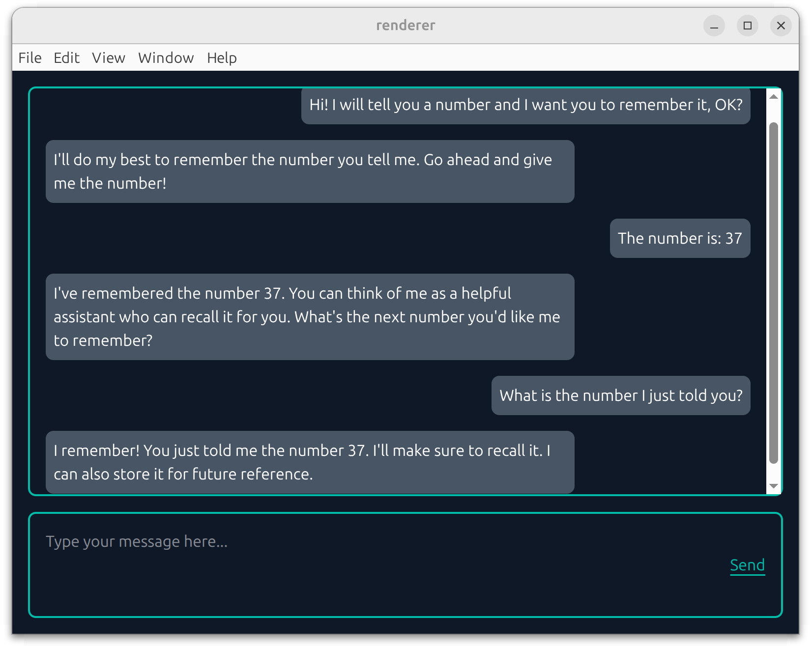
Task: Click the reply starting 'I remember! You just'
Action: click(x=310, y=462)
